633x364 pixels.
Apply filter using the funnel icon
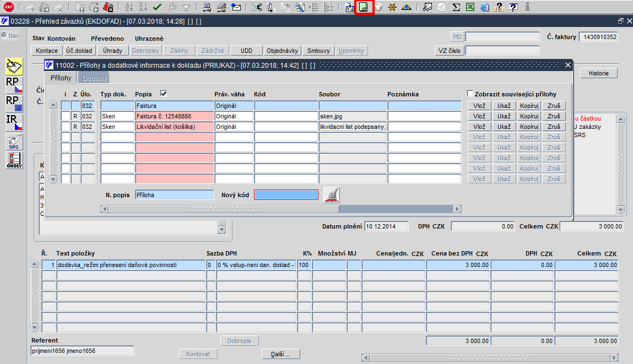coord(186,7)
